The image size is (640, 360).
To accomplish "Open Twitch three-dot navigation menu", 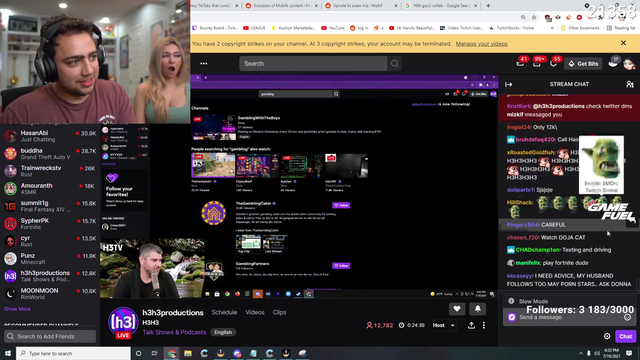I will (204, 64).
